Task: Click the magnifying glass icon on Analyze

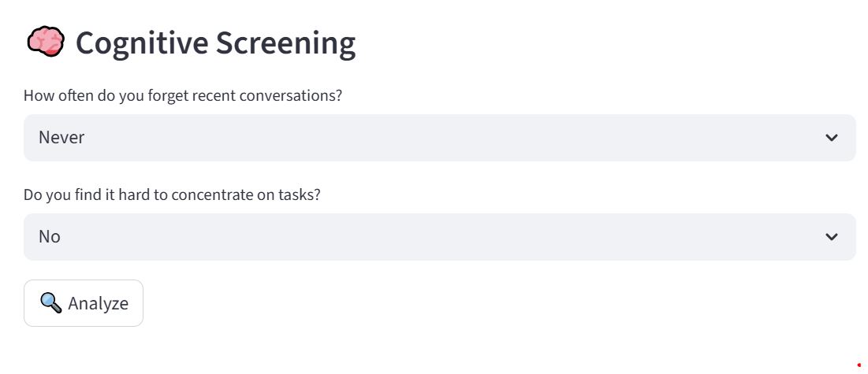Action: pyautogui.click(x=50, y=302)
